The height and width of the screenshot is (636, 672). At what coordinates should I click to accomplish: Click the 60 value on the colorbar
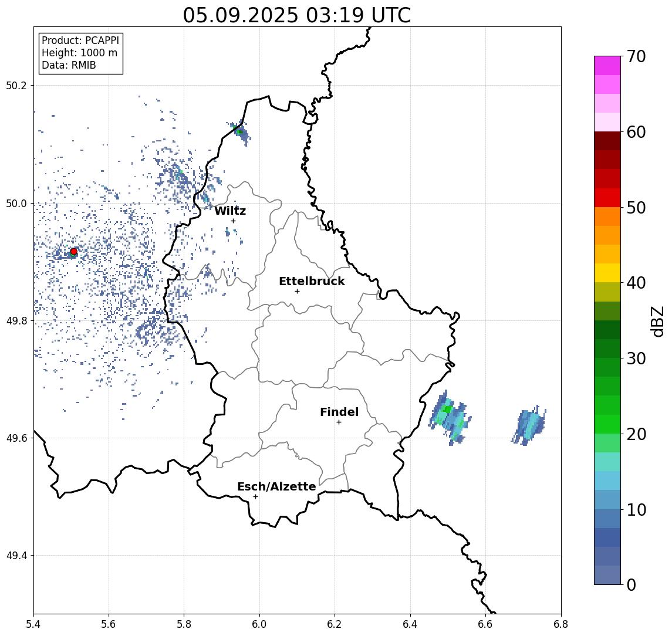pyautogui.click(x=636, y=132)
